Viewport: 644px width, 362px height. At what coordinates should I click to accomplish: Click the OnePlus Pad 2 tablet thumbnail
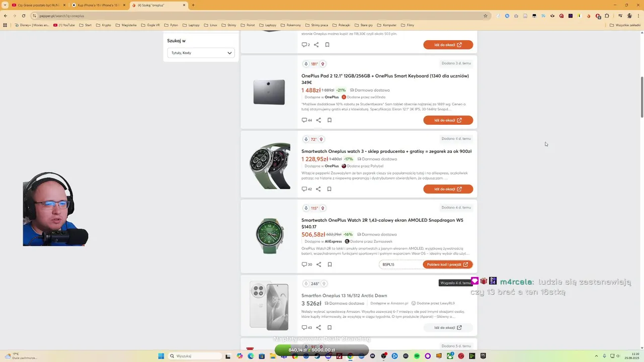pos(269,92)
